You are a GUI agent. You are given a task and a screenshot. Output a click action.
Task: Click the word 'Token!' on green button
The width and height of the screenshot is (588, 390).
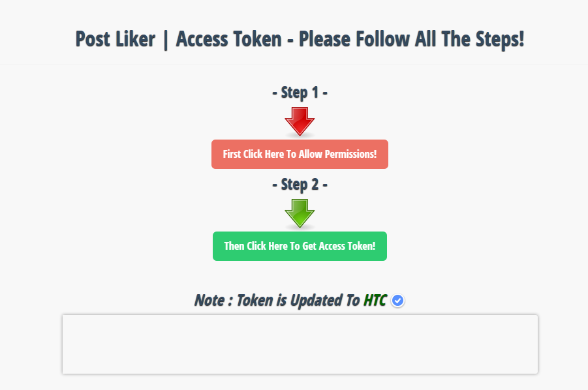362,246
